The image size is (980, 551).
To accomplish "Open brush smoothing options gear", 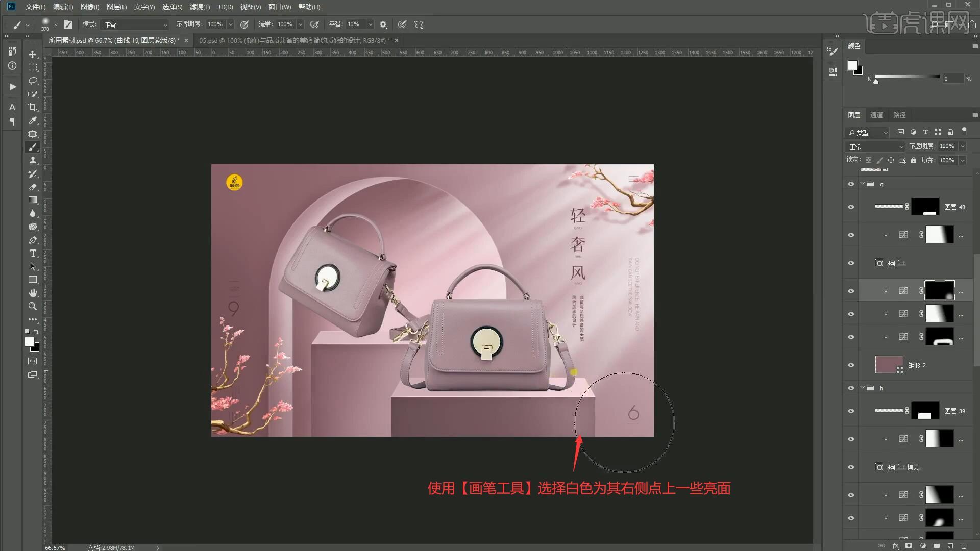I will pos(383,24).
